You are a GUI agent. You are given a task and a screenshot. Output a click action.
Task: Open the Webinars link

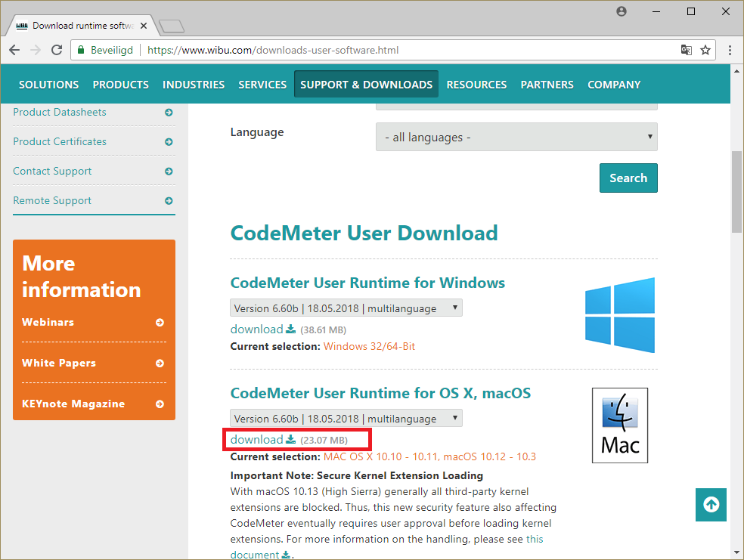point(48,322)
